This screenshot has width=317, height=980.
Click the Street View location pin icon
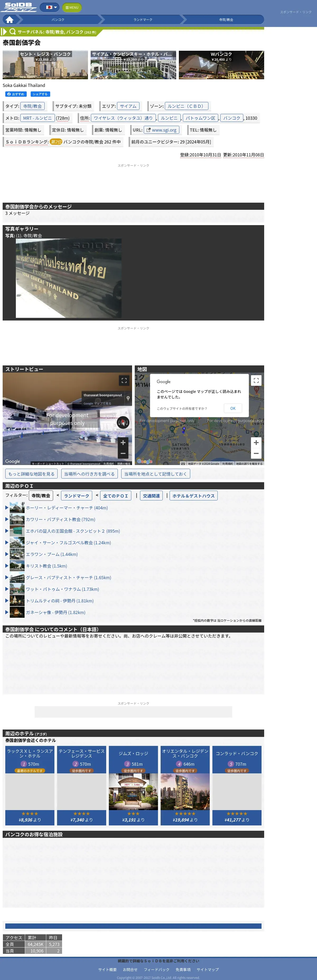click(128, 398)
